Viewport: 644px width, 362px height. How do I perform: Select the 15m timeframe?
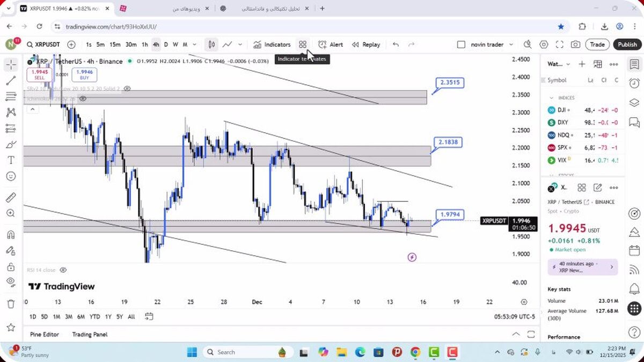(115, 45)
